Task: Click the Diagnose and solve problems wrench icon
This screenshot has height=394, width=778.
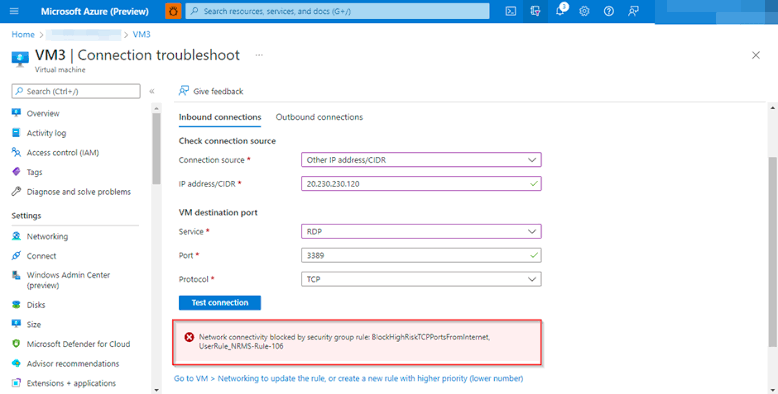Action: 16,192
